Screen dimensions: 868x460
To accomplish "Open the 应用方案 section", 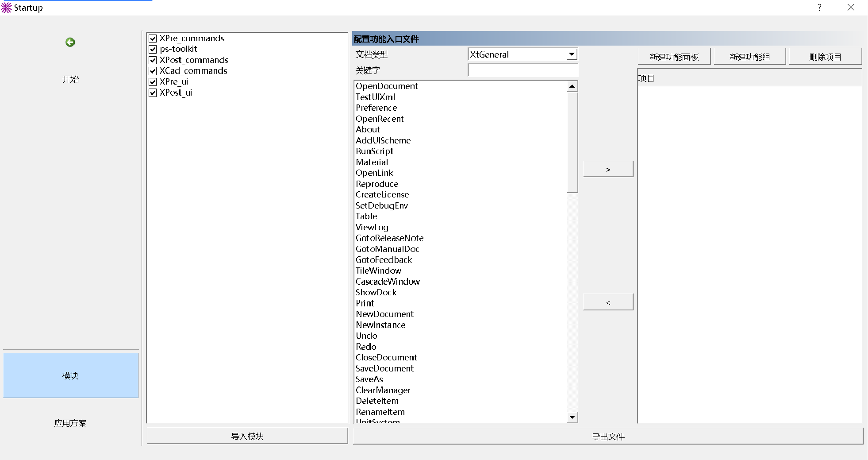I will [x=70, y=423].
